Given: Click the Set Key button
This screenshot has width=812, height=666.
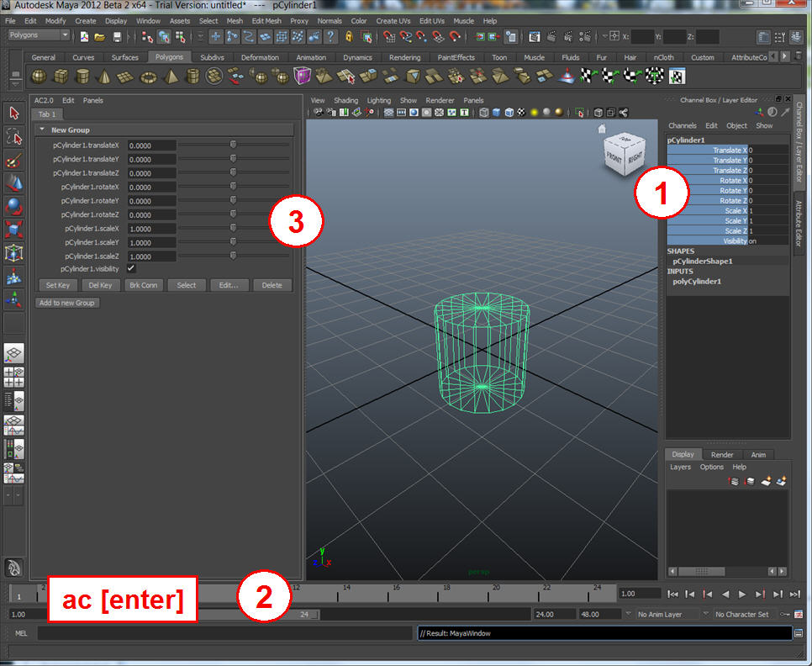Looking at the screenshot, I should click(x=58, y=285).
